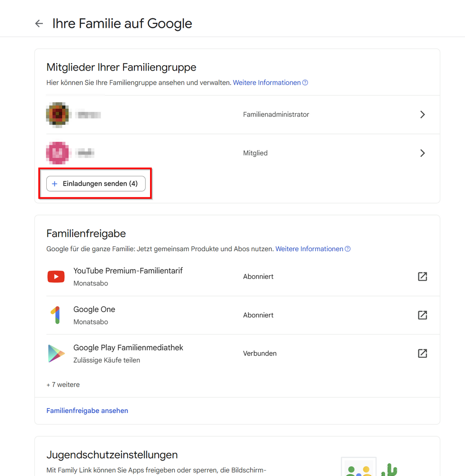Open Google Play Familienmediathek external link icon
The image size is (465, 476).
422,353
